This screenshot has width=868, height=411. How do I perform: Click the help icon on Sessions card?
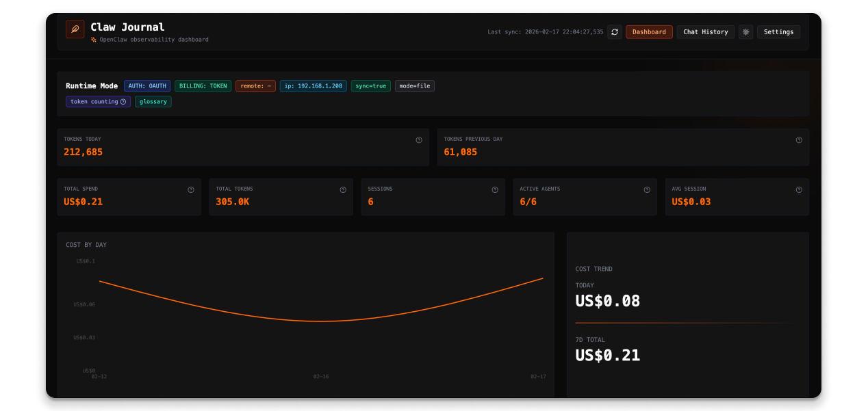point(495,190)
